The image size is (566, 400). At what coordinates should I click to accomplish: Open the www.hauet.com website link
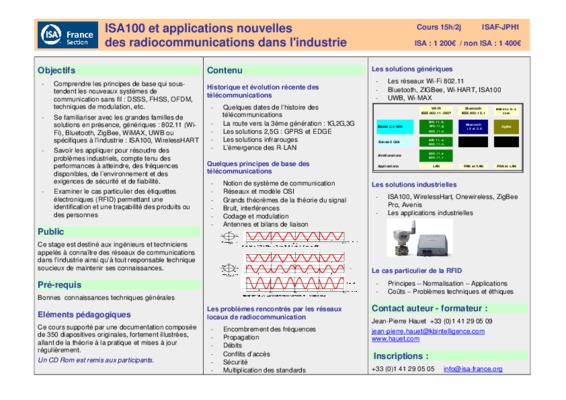click(395, 339)
